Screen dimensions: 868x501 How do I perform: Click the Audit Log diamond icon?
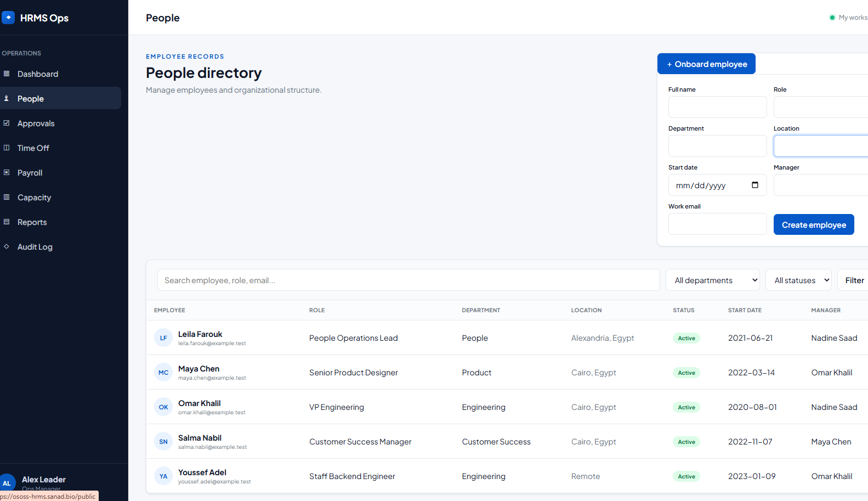tap(7, 246)
